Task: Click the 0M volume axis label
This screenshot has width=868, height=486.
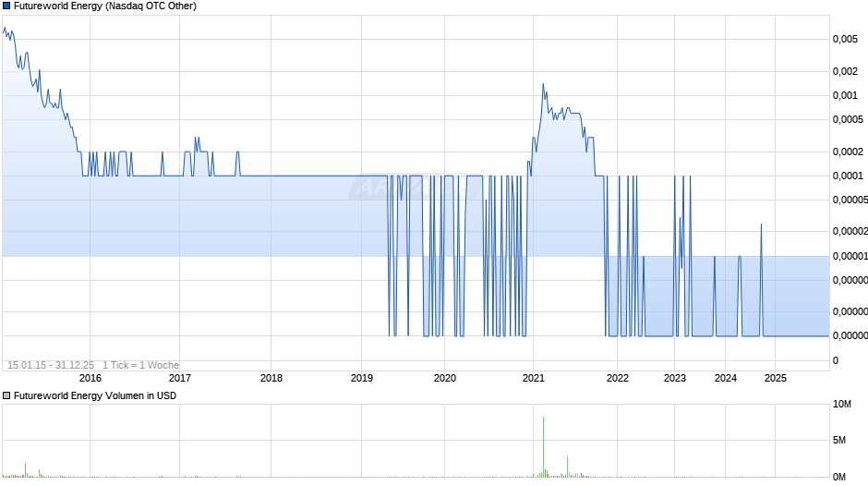Action: tap(839, 477)
